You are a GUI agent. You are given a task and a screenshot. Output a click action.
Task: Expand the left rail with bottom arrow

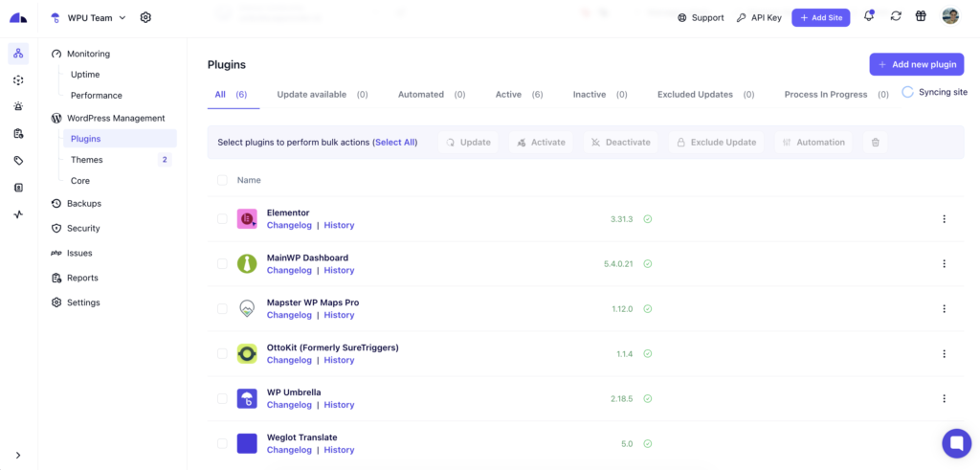click(18, 455)
